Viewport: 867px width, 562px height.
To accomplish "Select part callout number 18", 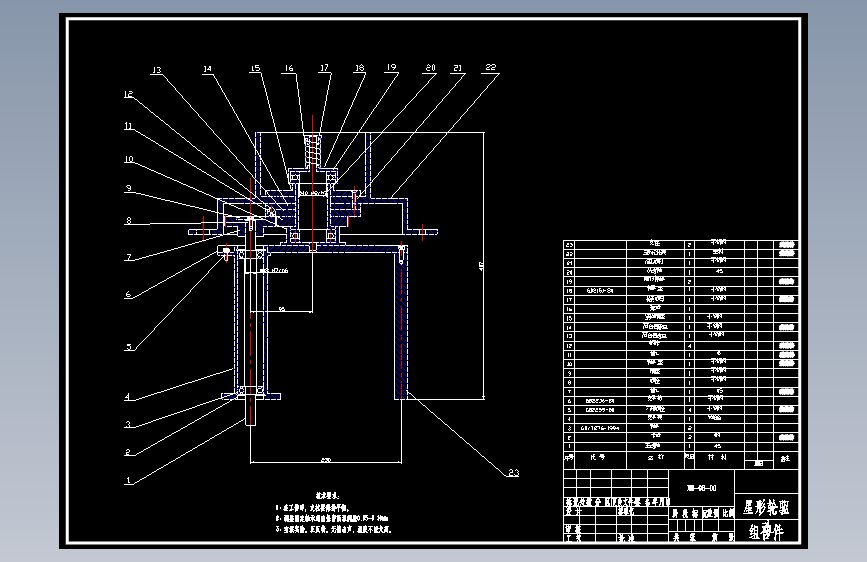I will click(359, 67).
